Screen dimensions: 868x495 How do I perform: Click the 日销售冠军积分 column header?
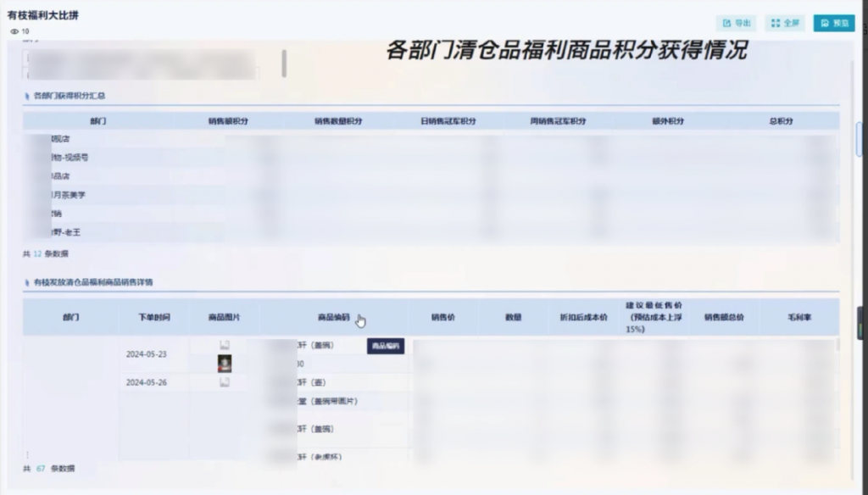pos(448,121)
